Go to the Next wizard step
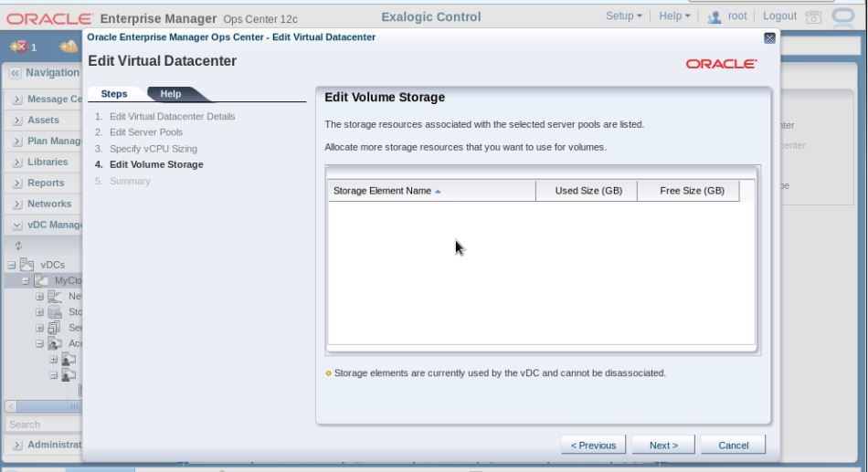This screenshot has width=868, height=472. (x=663, y=445)
